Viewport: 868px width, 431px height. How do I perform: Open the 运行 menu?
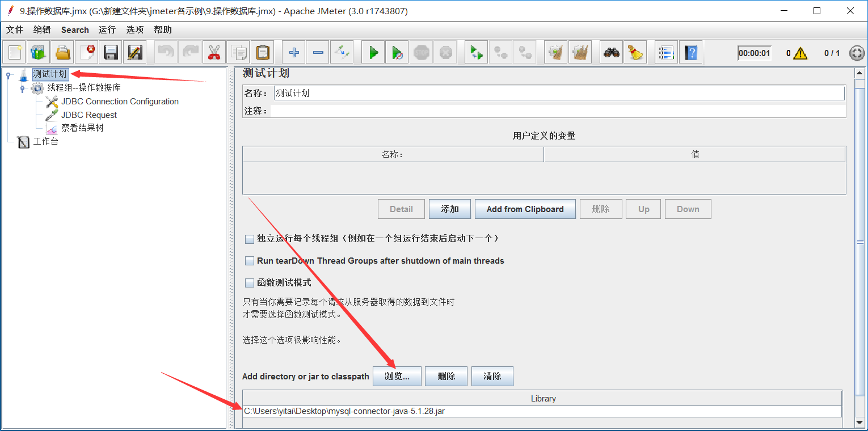click(x=107, y=29)
